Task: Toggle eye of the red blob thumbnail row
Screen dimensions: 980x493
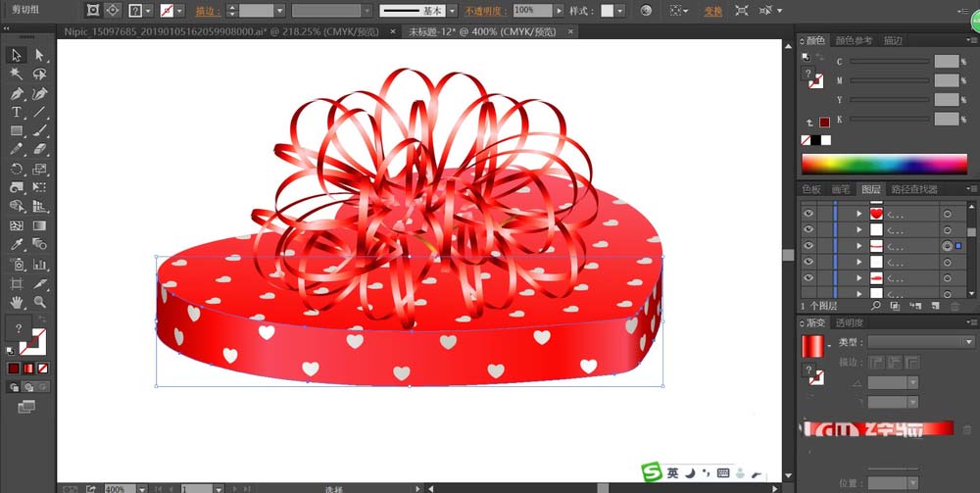Action: click(x=808, y=278)
